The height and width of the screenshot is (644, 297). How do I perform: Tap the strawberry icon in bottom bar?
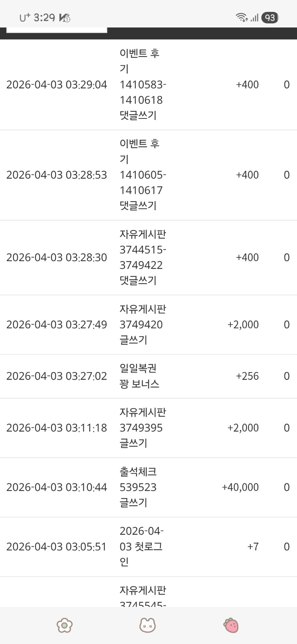coord(231,625)
